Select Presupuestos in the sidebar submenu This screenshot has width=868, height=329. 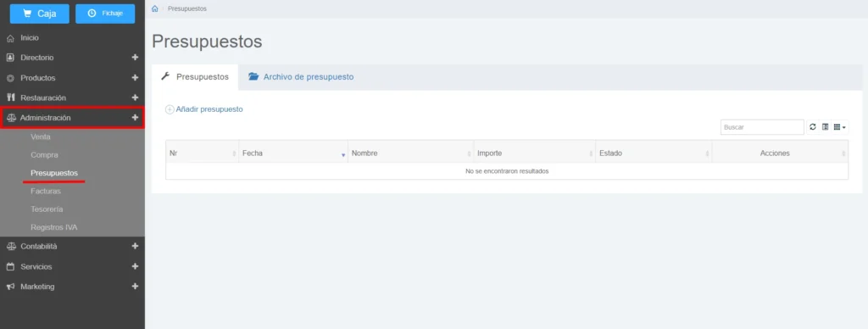54,173
